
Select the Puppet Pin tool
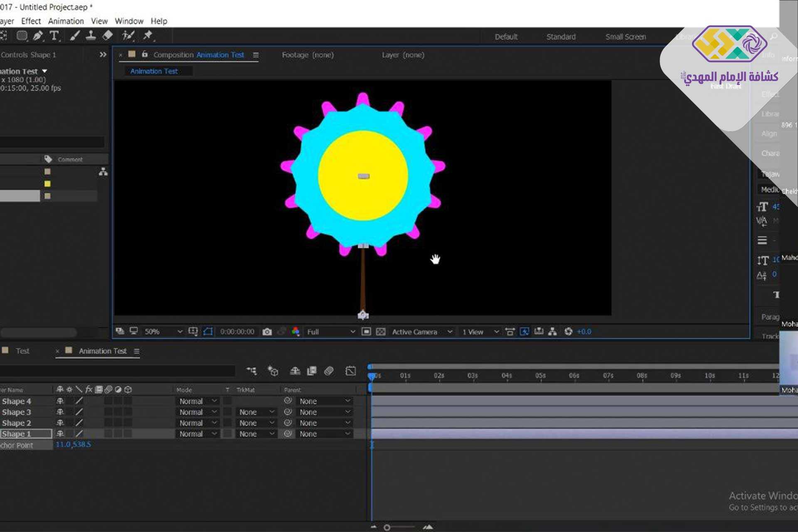[148, 36]
